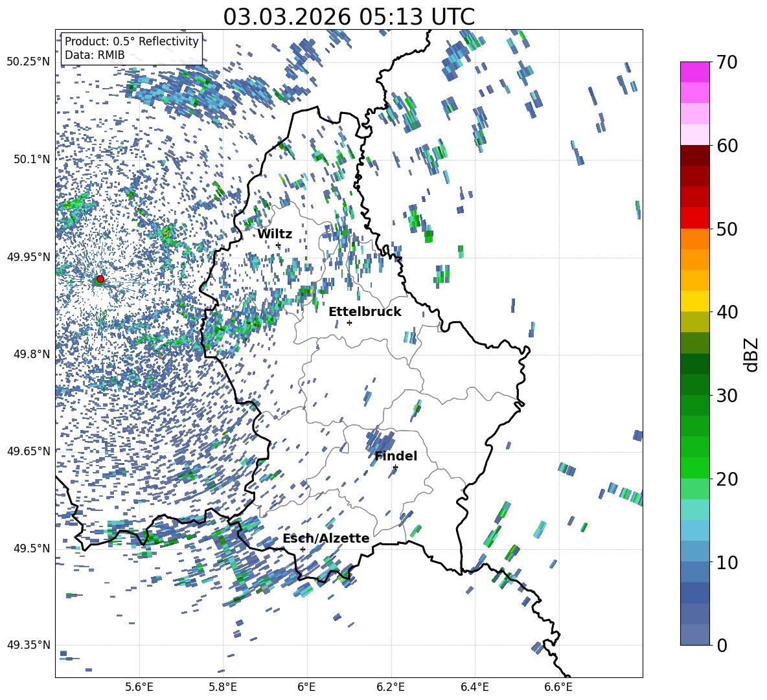This screenshot has width=767, height=700.
Task: Select the Ettelbruck city label
Action: click(365, 312)
